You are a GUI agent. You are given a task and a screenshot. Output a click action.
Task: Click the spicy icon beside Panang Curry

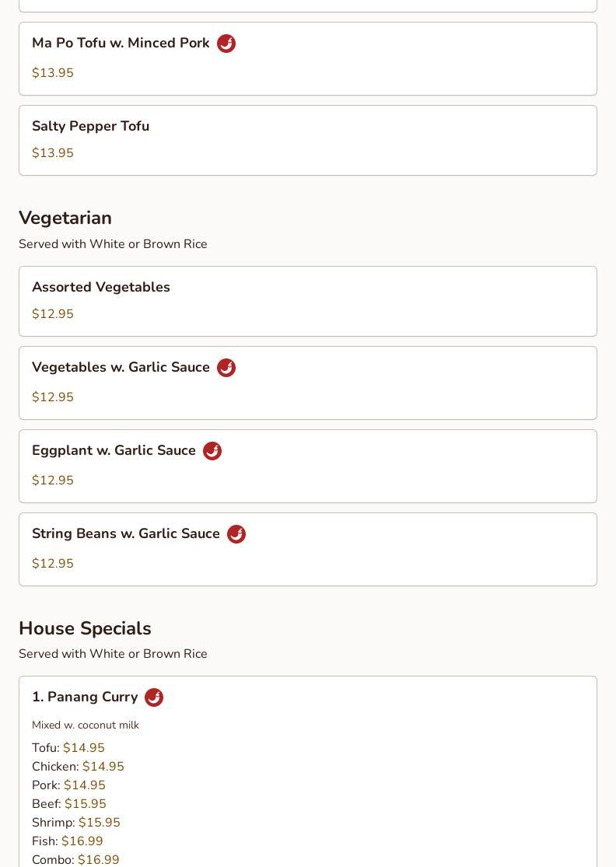point(154,697)
